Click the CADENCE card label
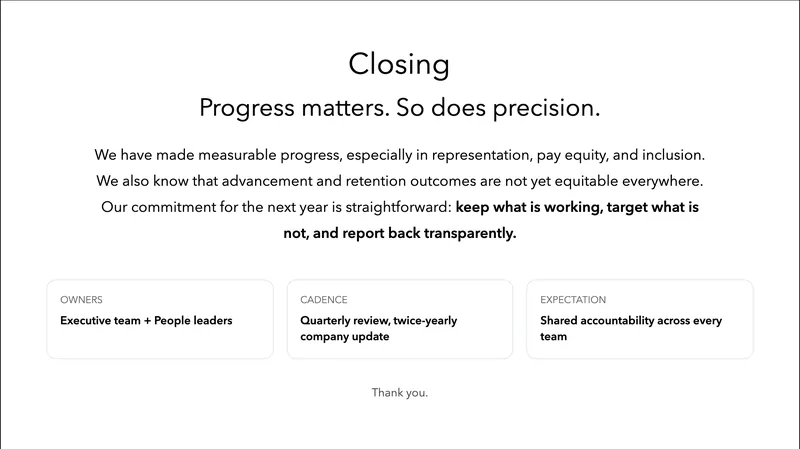This screenshot has height=449, width=800. pos(323,300)
